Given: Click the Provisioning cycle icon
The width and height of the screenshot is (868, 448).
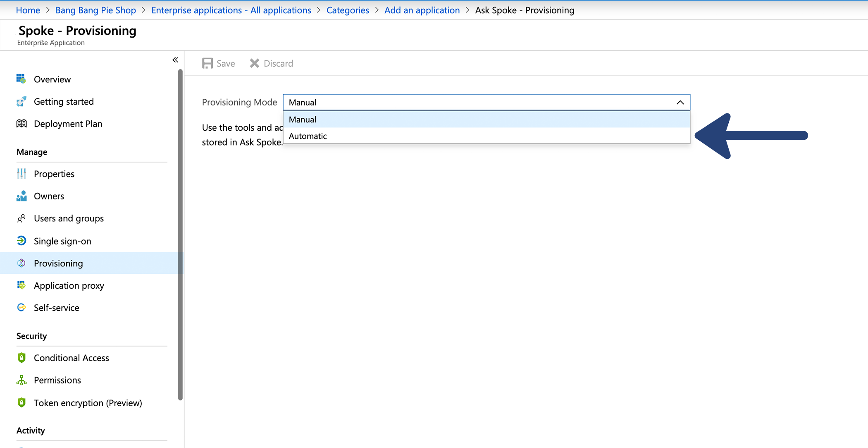Looking at the screenshot, I should click(x=21, y=263).
